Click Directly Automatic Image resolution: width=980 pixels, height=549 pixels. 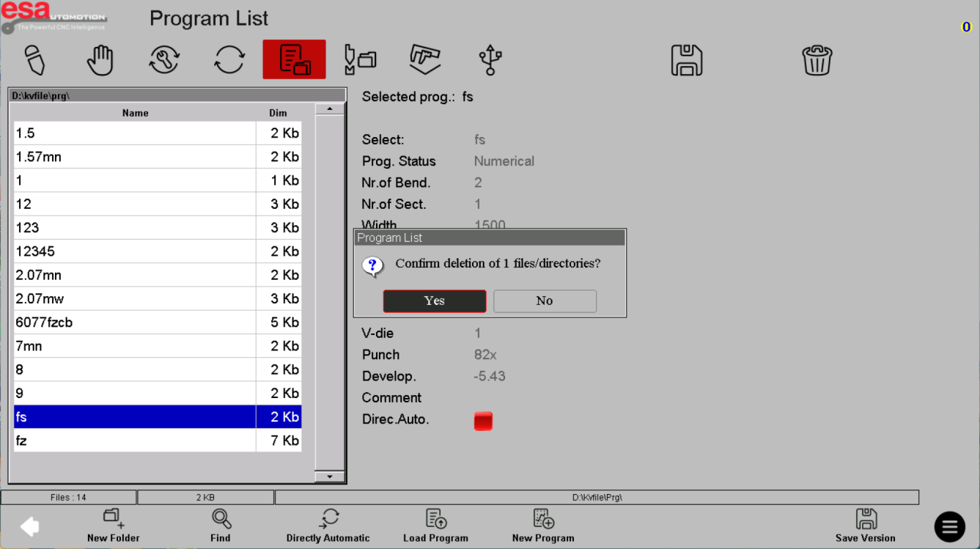click(x=328, y=526)
